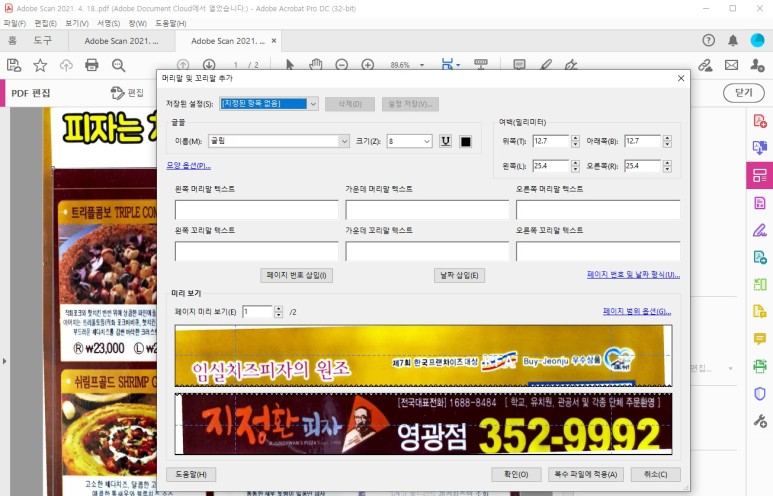773x496 pixels.
Task: Open the 모양 옵션 link
Action: pos(188,166)
